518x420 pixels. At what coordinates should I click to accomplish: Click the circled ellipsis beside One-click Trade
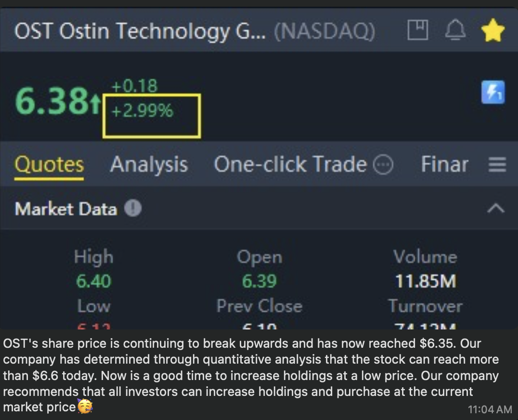tap(383, 164)
